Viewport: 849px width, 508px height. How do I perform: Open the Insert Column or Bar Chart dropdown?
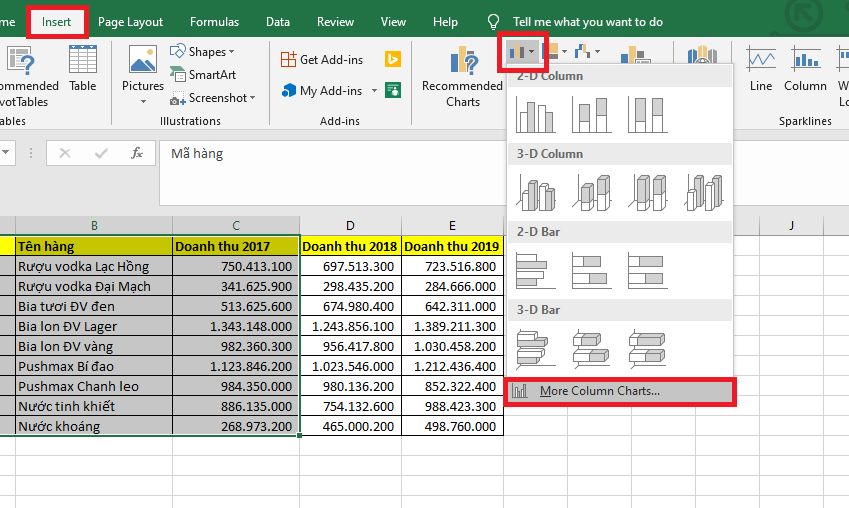522,50
